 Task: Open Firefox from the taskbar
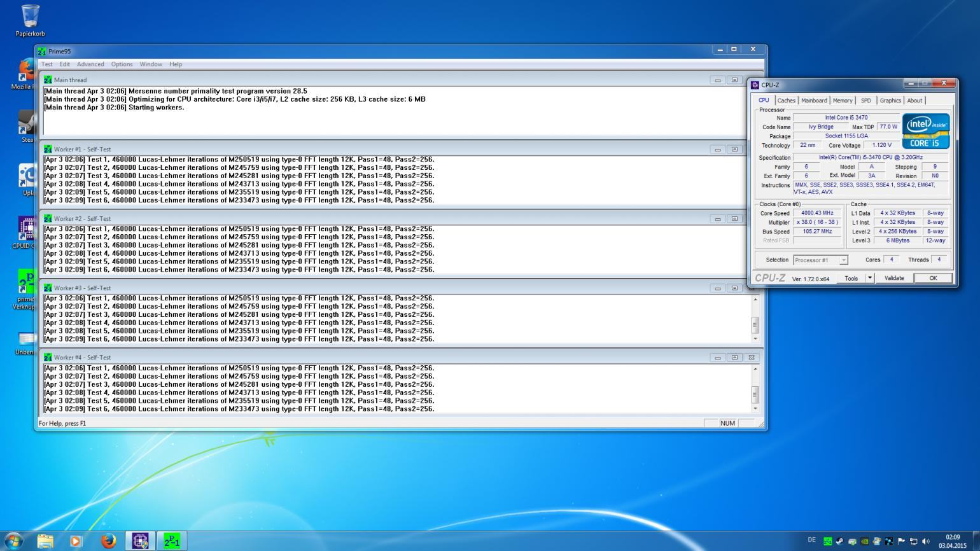click(x=109, y=541)
